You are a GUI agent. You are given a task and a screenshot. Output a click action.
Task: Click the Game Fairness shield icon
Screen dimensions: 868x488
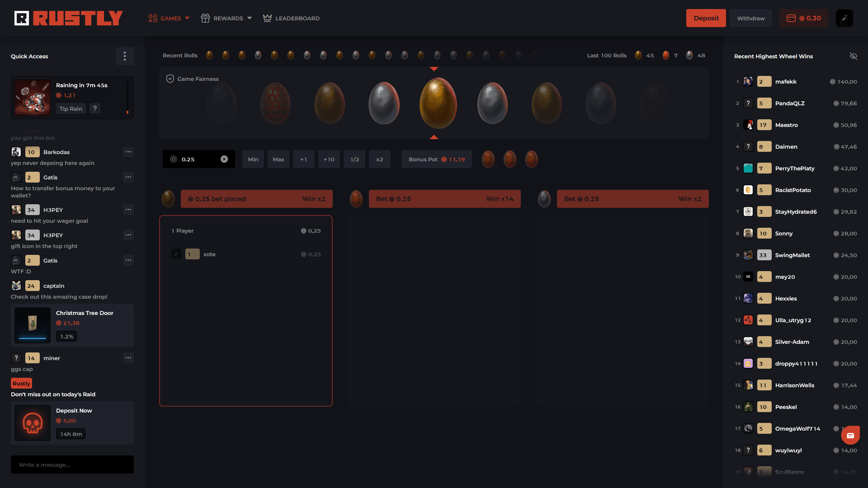click(170, 79)
